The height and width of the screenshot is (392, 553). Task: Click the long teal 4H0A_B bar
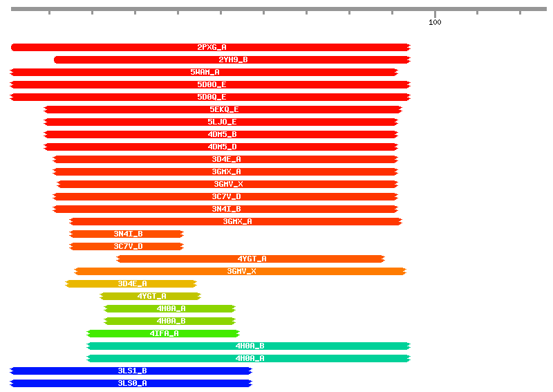click(x=249, y=346)
